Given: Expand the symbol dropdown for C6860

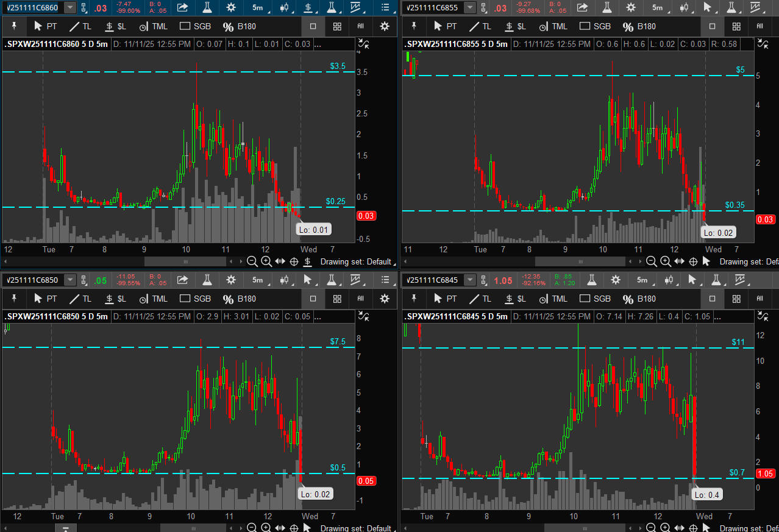Looking at the screenshot, I should pos(71,7).
